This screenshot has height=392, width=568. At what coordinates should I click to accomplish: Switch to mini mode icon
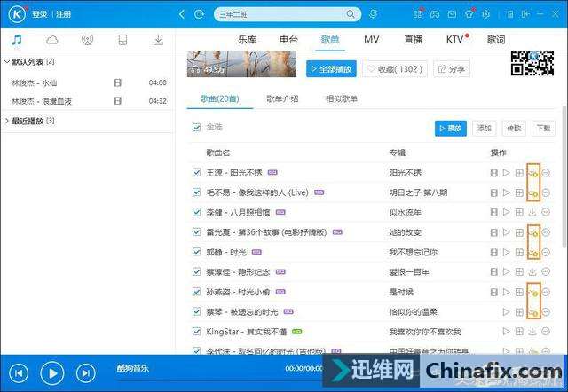[x=525, y=14]
